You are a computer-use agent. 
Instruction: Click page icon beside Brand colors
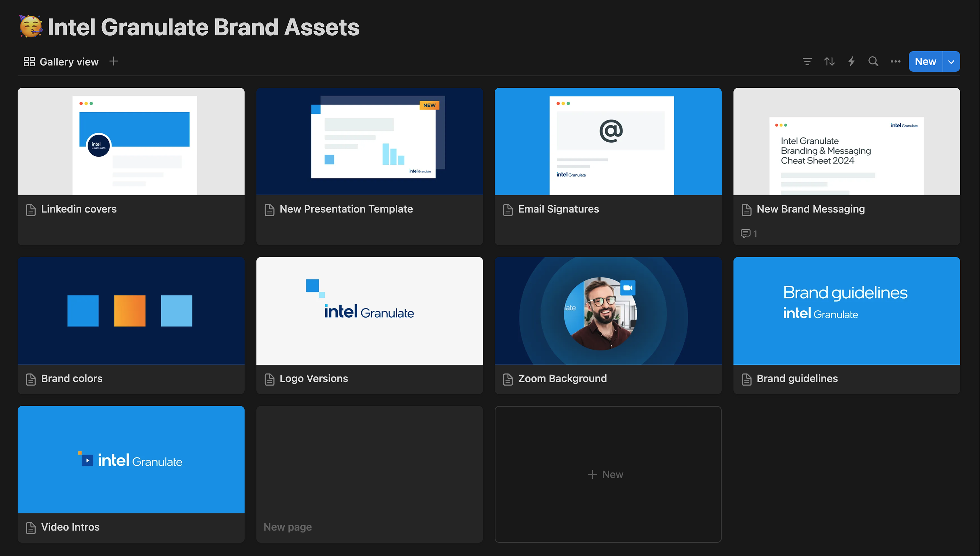[31, 379]
